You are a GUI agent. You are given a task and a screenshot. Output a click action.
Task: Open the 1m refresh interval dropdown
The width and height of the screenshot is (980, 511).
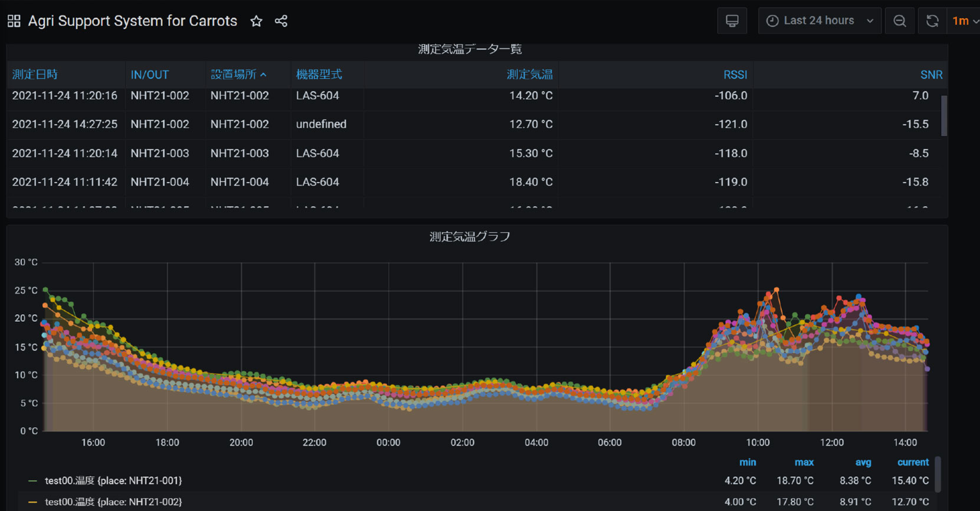tap(965, 21)
